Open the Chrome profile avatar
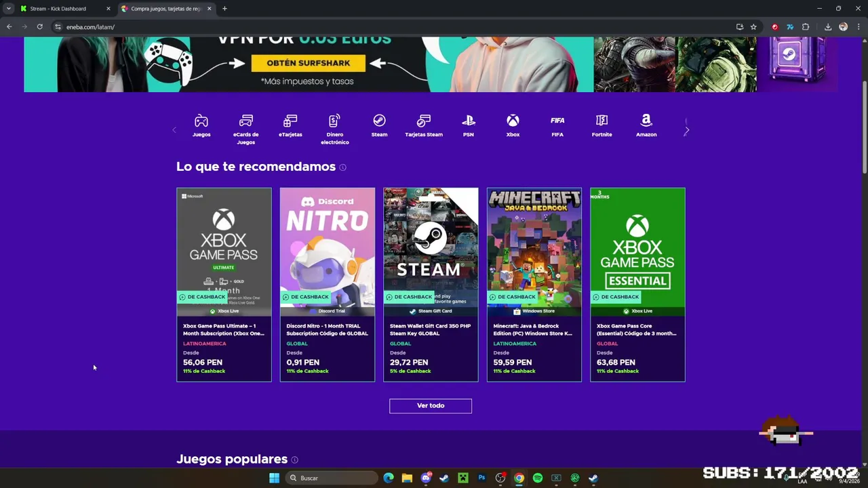868x488 pixels. pos(843,27)
